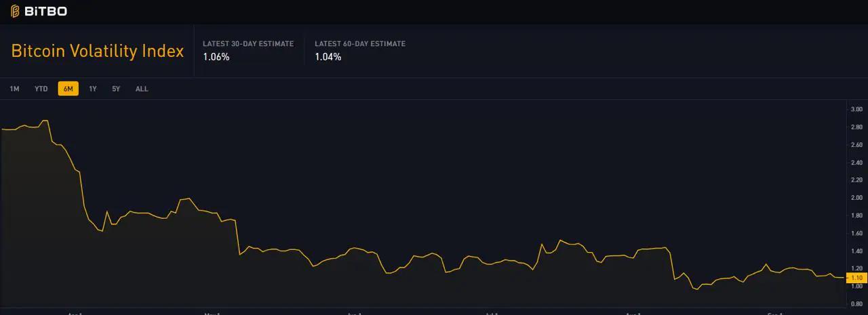Switch to the 1M time range
Viewport: 868px width, 315px height.
pos(14,89)
